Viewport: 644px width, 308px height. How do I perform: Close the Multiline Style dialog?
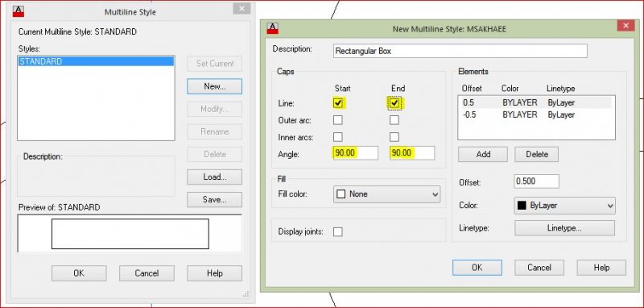pos(242,9)
